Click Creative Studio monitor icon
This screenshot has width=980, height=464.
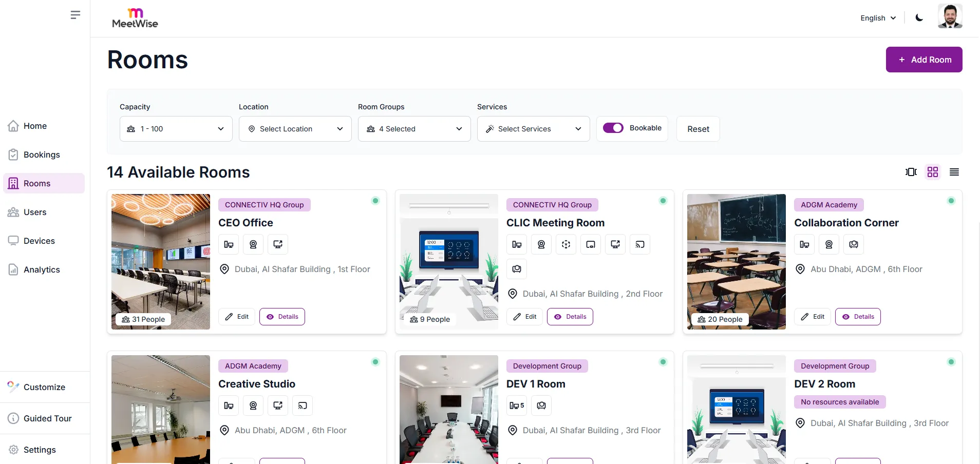pyautogui.click(x=278, y=405)
